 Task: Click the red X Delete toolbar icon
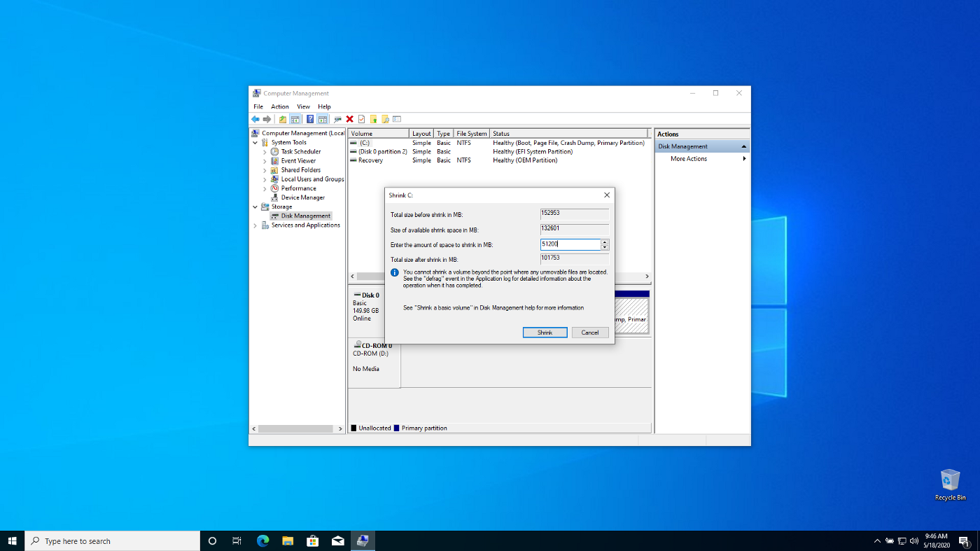350,119
